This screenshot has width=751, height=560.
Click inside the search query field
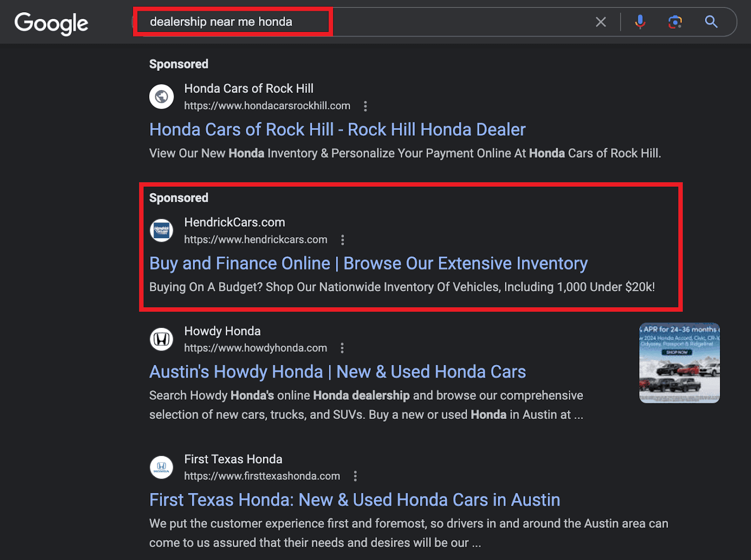233,22
